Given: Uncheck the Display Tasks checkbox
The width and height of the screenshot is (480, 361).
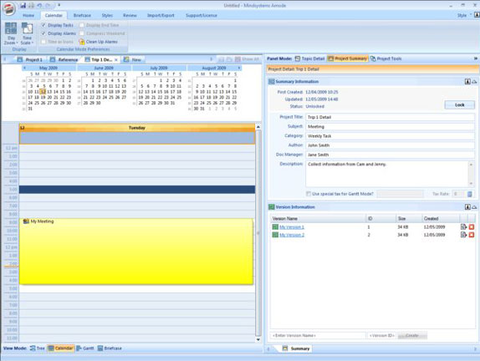Looking at the screenshot, I should [43, 25].
